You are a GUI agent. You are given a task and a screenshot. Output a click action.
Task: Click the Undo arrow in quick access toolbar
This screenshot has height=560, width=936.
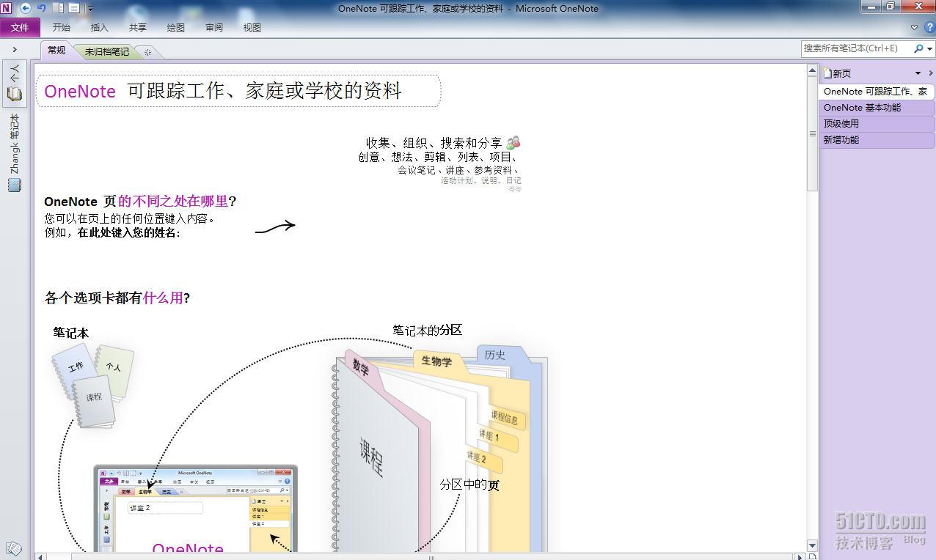pos(42,8)
